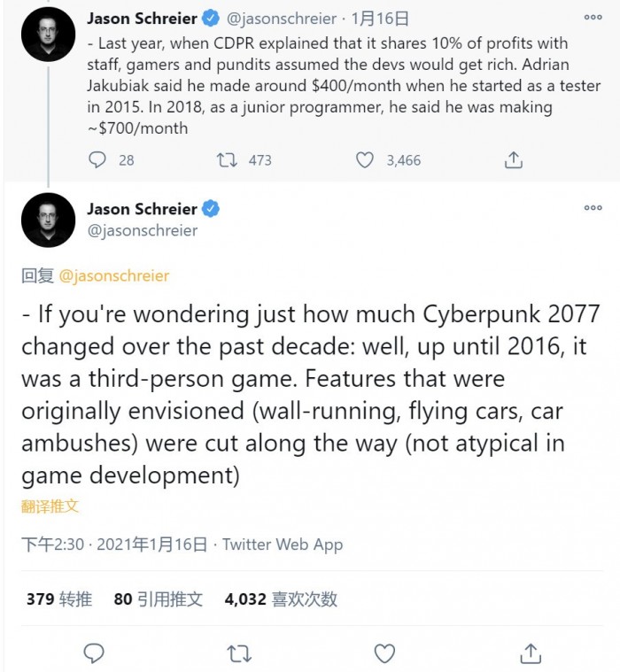Share the top tweet about CDPR profits

coord(514,160)
